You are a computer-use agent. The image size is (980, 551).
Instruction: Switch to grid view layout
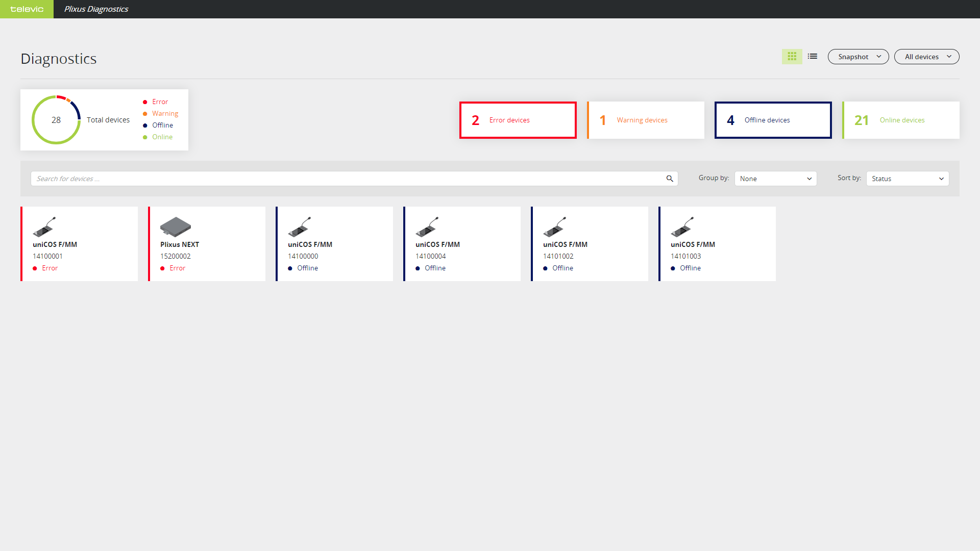pos(792,57)
